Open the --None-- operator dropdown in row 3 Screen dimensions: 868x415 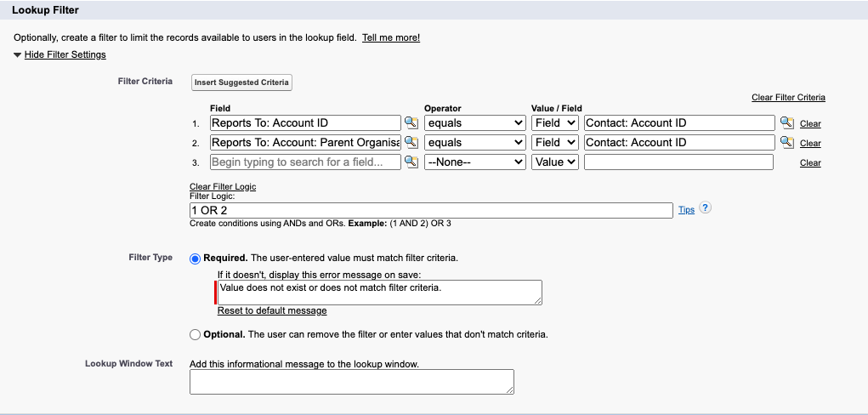[475, 162]
